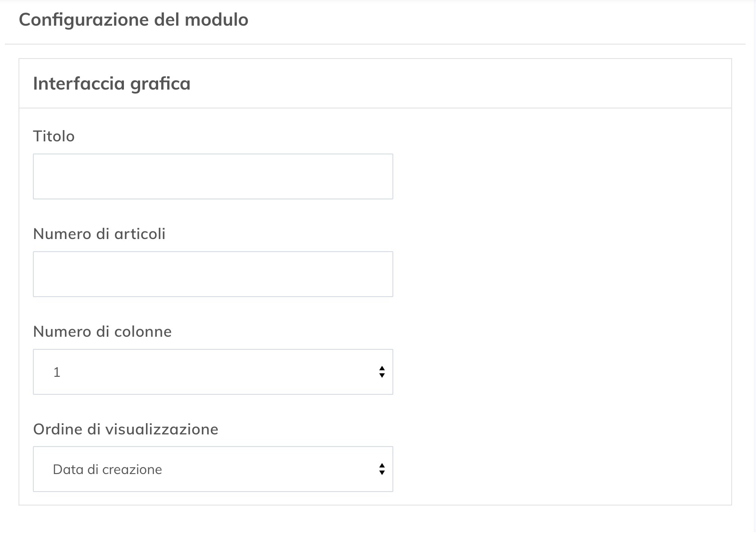Click the stepper arrows beside Data di creazione

click(x=382, y=469)
